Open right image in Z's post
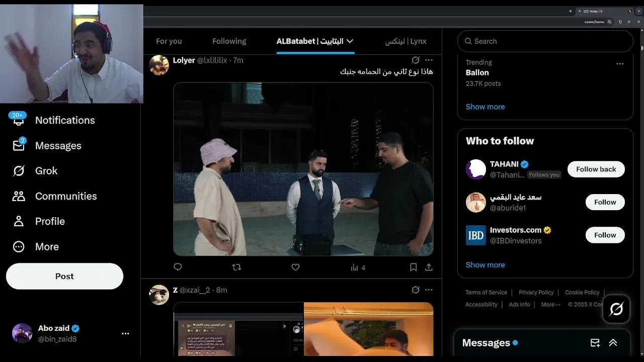Viewport: 644px width, 362px height. (x=369, y=329)
